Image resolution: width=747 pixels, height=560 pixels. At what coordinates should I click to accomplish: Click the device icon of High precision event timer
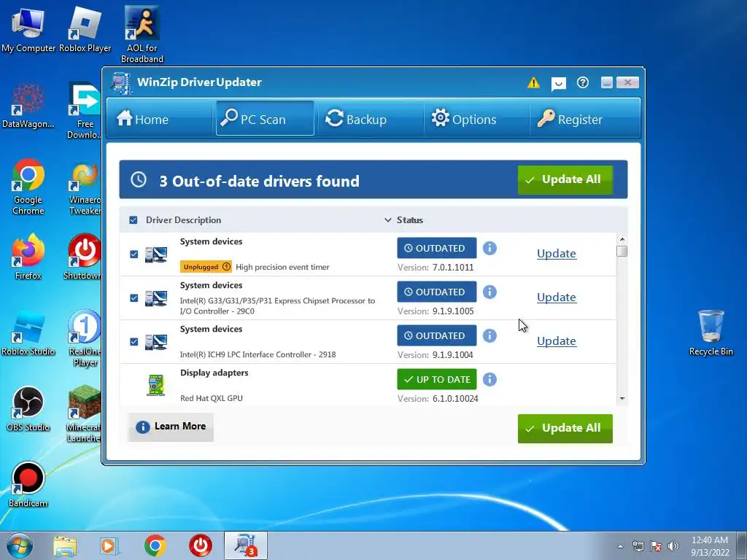click(x=156, y=254)
